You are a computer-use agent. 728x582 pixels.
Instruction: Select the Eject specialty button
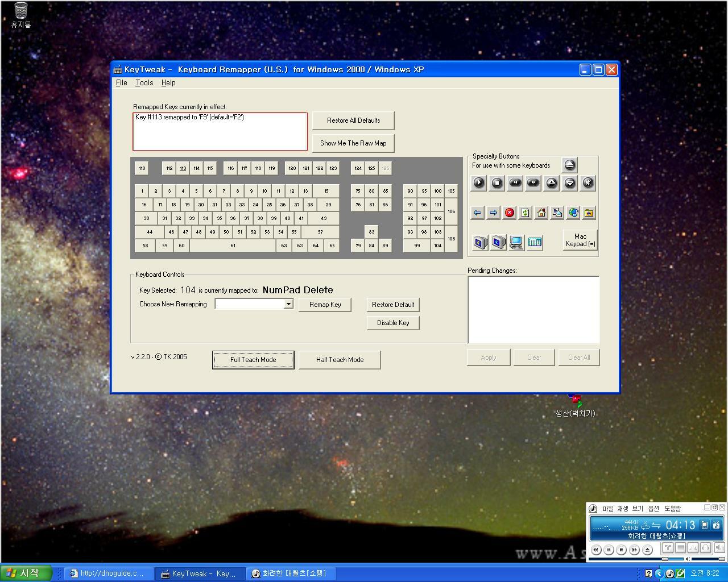click(x=570, y=165)
